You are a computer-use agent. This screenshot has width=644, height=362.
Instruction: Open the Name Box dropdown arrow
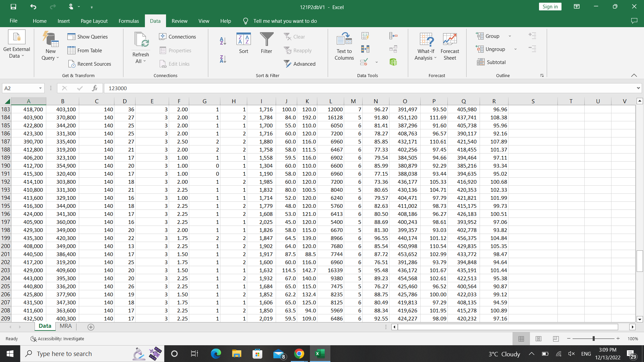pos(40,88)
